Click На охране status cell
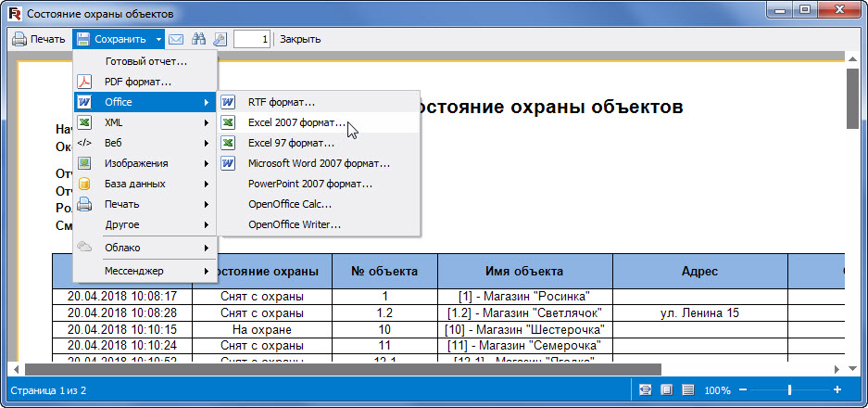 click(262, 329)
